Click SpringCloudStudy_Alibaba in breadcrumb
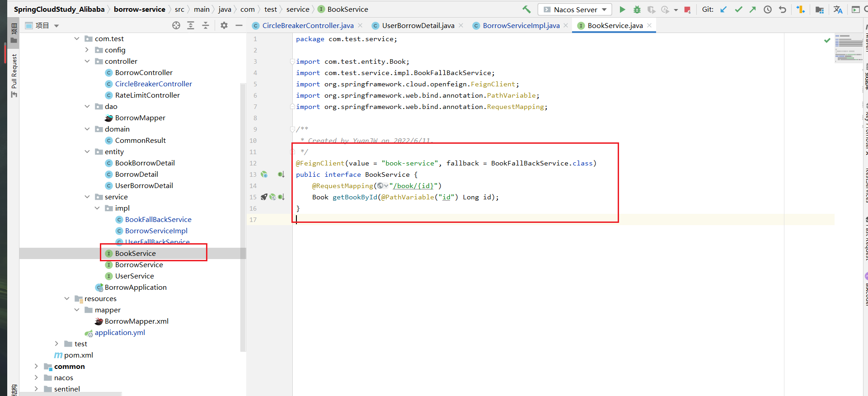 point(59,9)
